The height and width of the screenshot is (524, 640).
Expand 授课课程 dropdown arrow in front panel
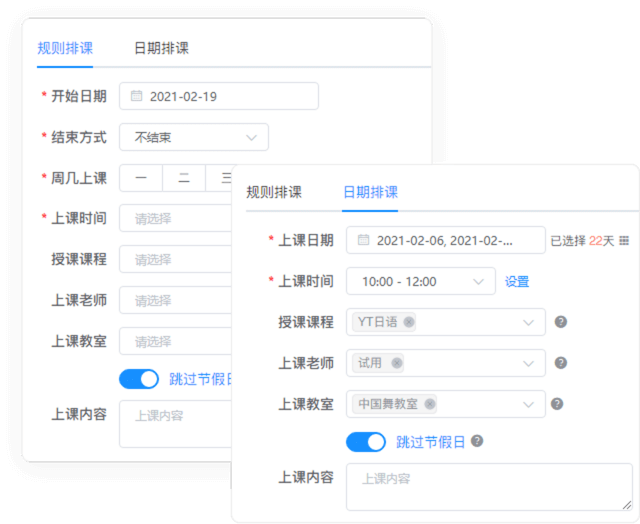pyautogui.click(x=528, y=322)
